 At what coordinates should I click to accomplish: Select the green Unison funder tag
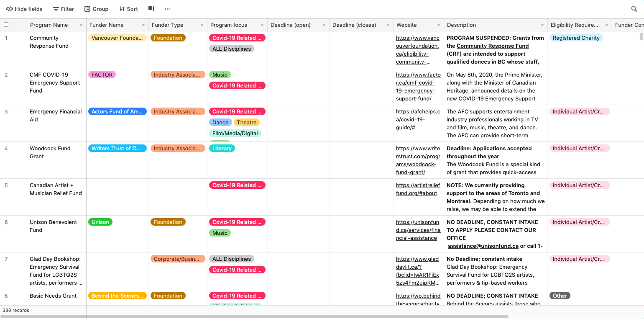(x=100, y=222)
